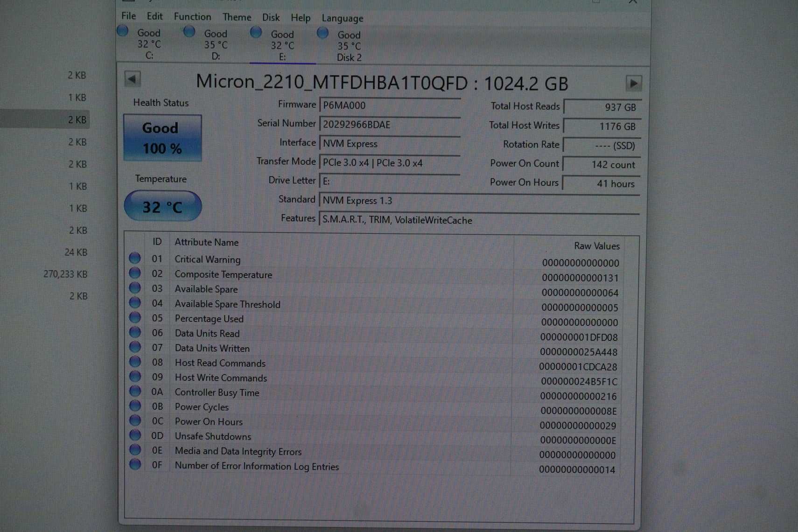Open the Language menu
The image size is (798, 532).
[x=343, y=19]
